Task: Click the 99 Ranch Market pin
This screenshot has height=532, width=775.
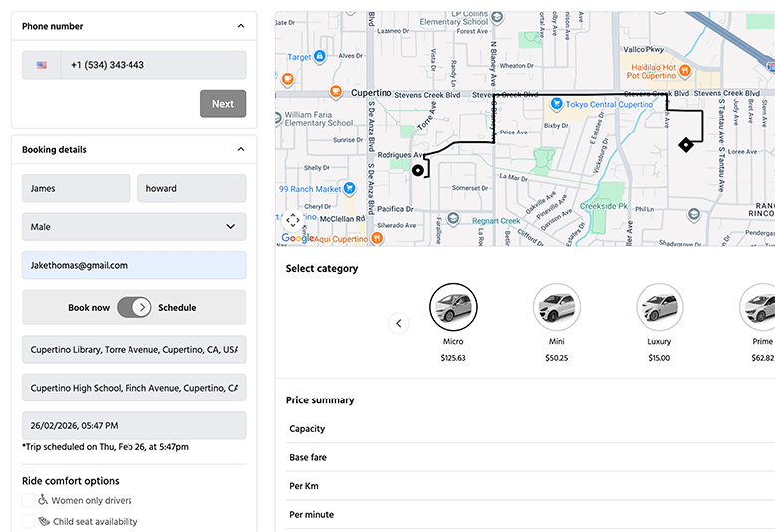Action: [x=349, y=188]
